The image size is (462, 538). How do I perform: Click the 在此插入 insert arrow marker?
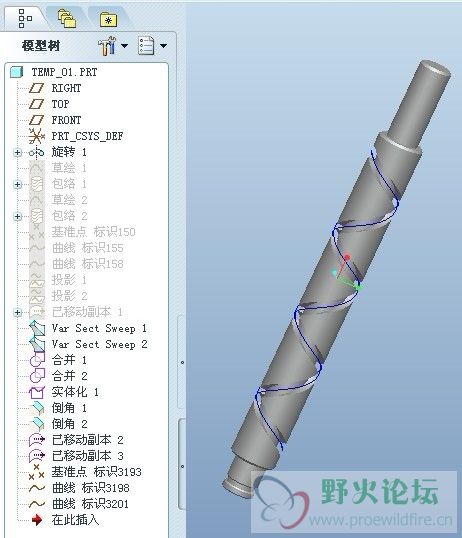(36, 520)
